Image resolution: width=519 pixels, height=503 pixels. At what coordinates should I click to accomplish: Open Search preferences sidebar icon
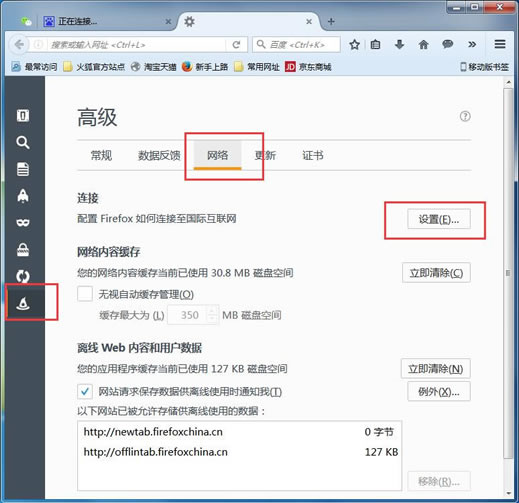point(23,142)
